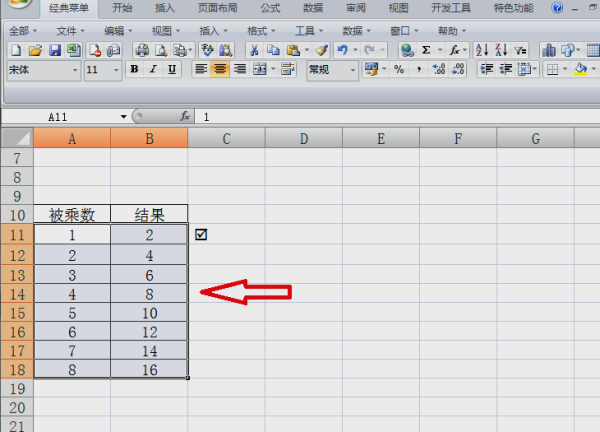Sort descending Z to A
600x432 pixels.
tap(501, 50)
